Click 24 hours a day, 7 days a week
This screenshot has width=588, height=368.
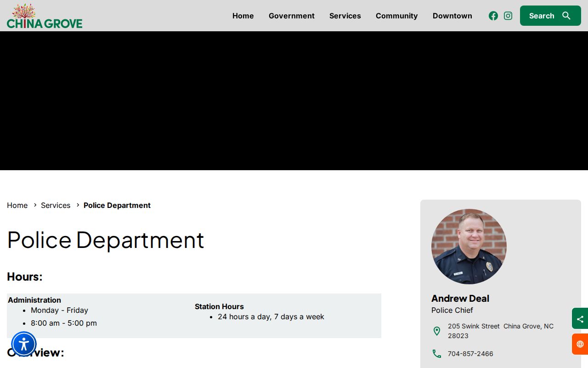[271, 316]
